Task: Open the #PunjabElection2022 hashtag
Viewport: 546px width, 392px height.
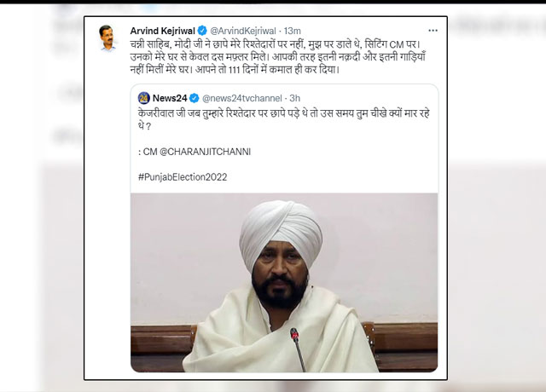Action: [x=183, y=177]
